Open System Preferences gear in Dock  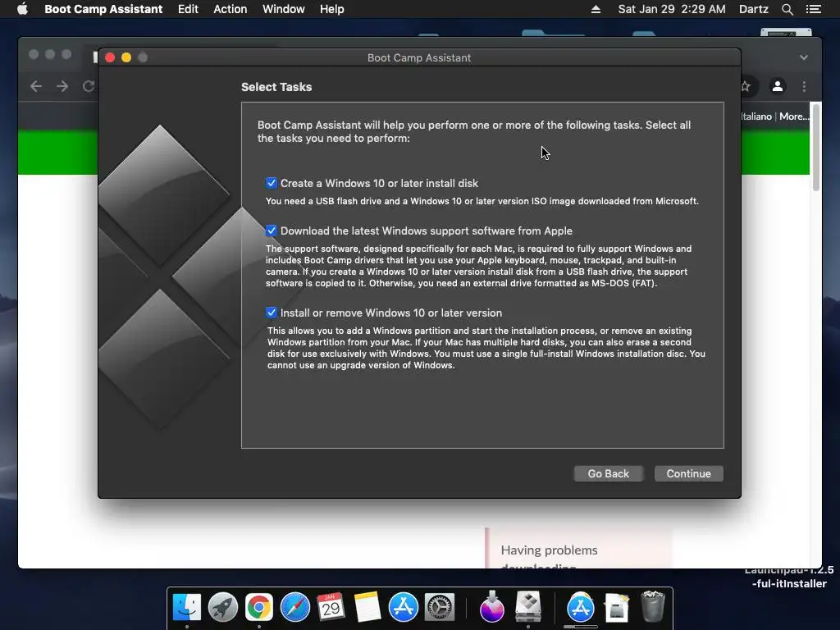(x=440, y=607)
